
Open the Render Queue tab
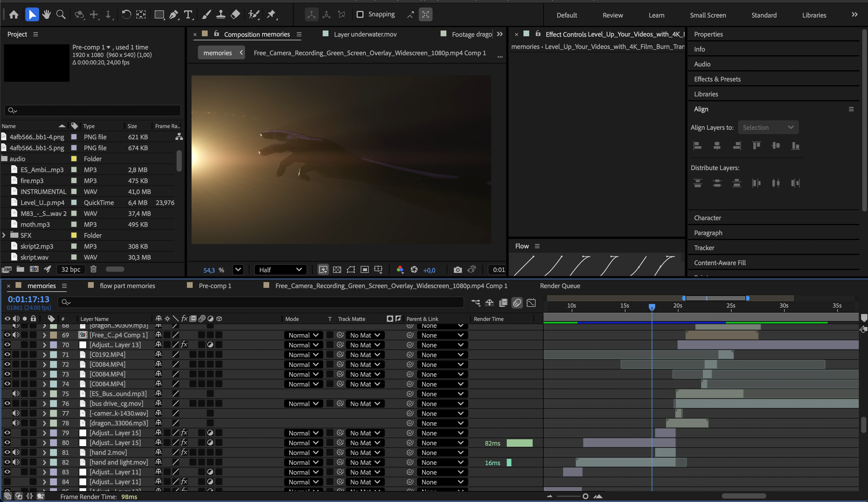tap(560, 286)
